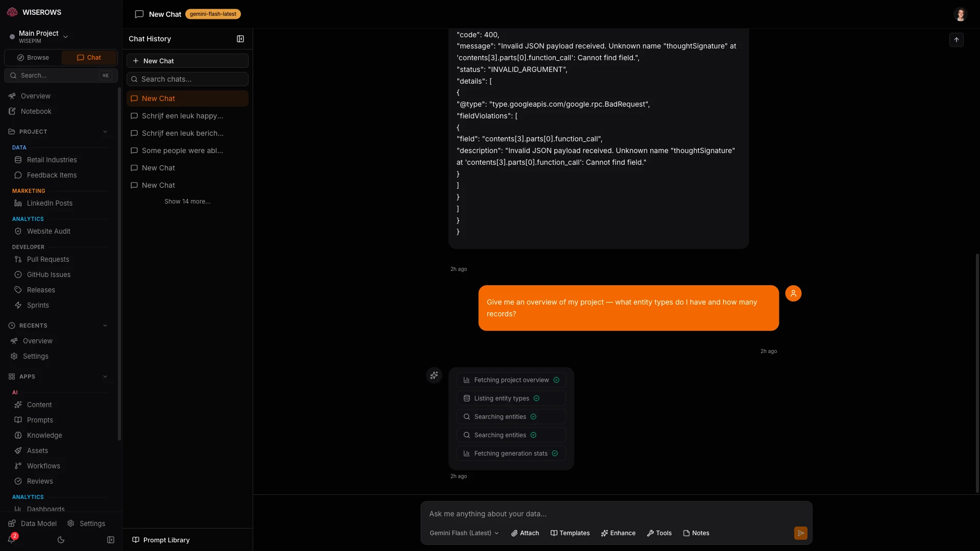Open the Templates panel

[x=570, y=533]
